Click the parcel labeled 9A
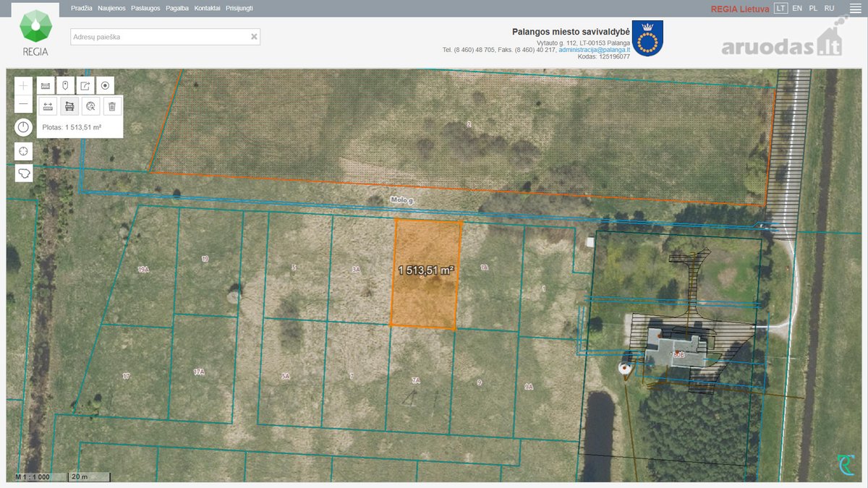868x488 pixels. point(529,387)
